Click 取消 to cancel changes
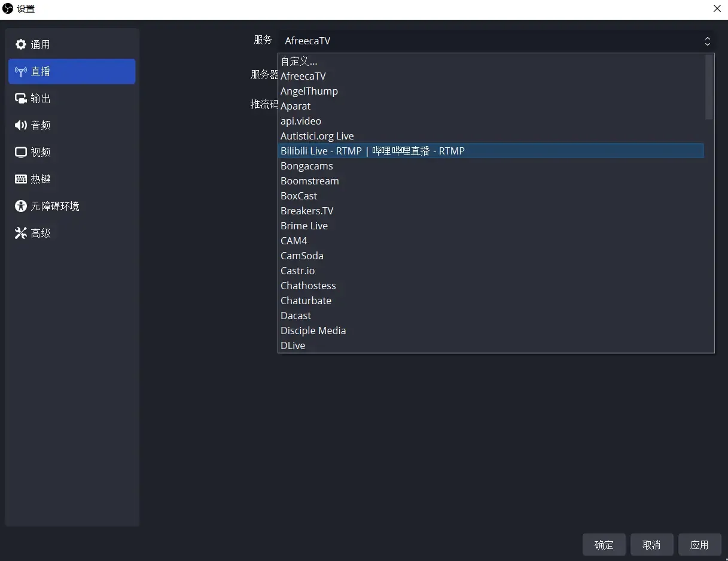The width and height of the screenshot is (728, 561). (652, 545)
